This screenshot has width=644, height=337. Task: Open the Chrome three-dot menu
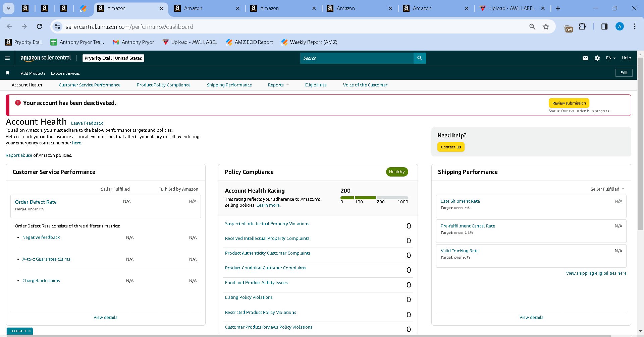point(635,26)
